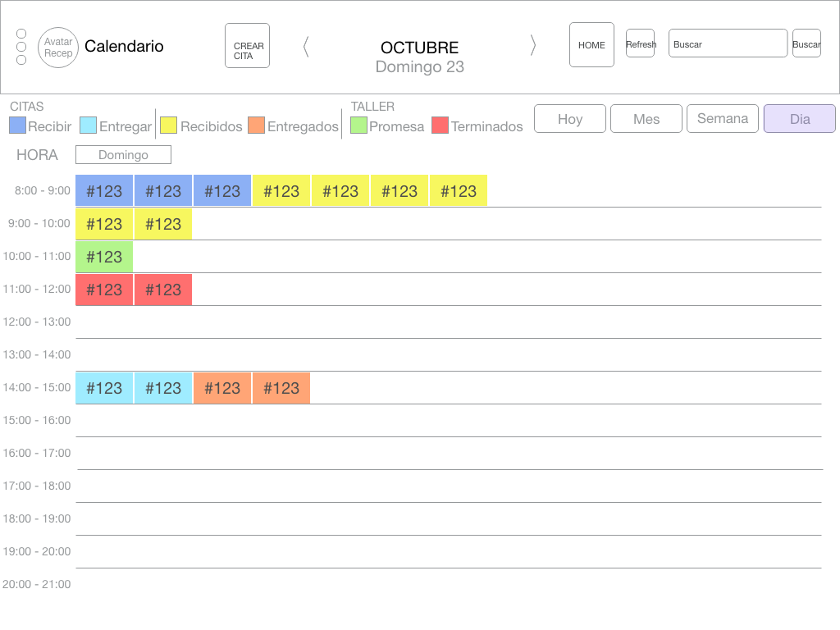Switch to the Mes view
This screenshot has width=840, height=630.
pos(646,119)
